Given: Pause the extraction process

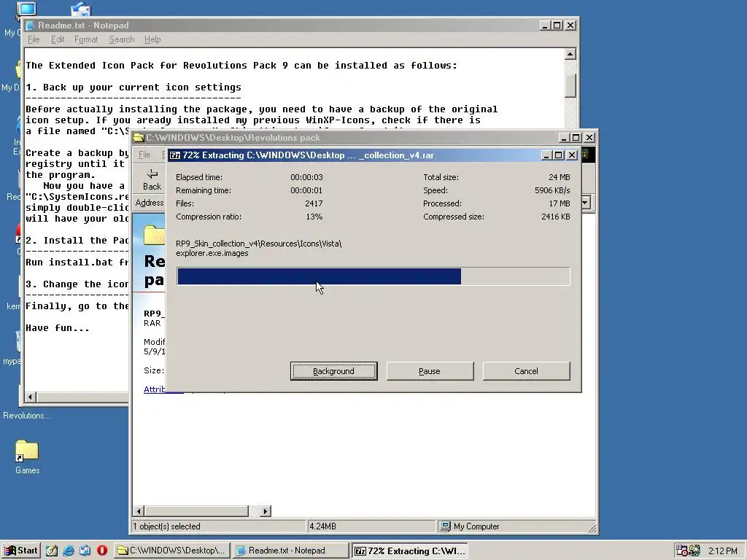Looking at the screenshot, I should [430, 371].
